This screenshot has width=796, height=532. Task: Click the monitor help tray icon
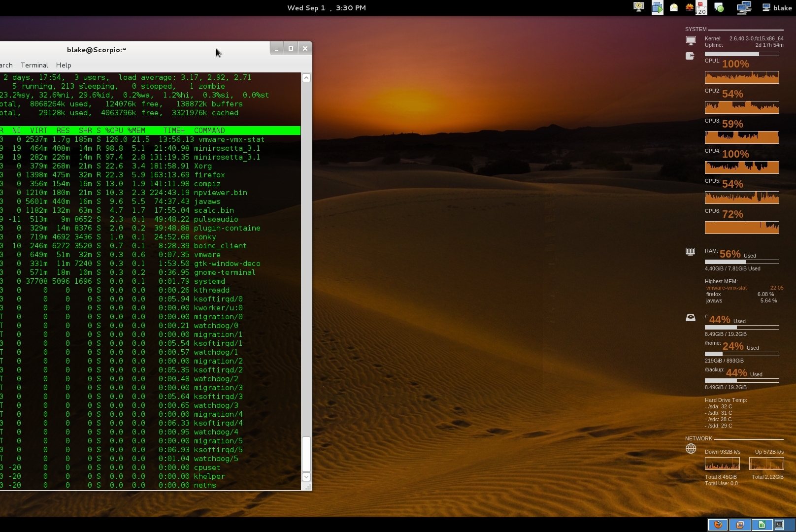point(639,7)
